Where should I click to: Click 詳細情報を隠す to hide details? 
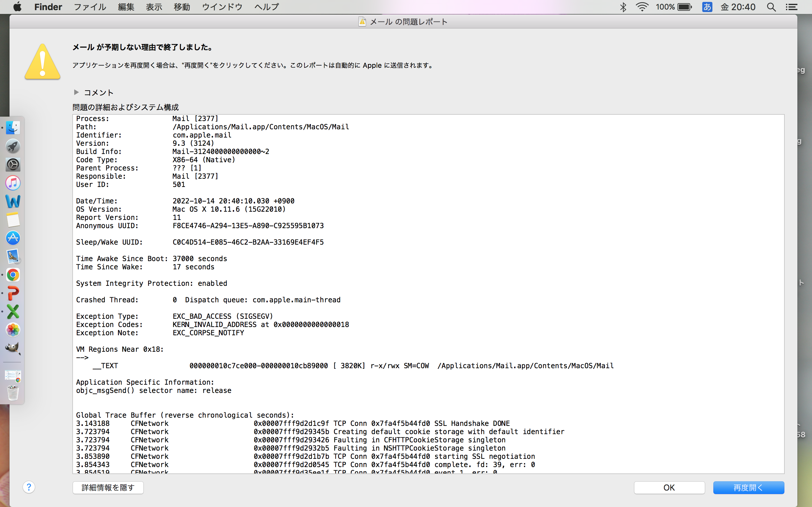click(108, 488)
